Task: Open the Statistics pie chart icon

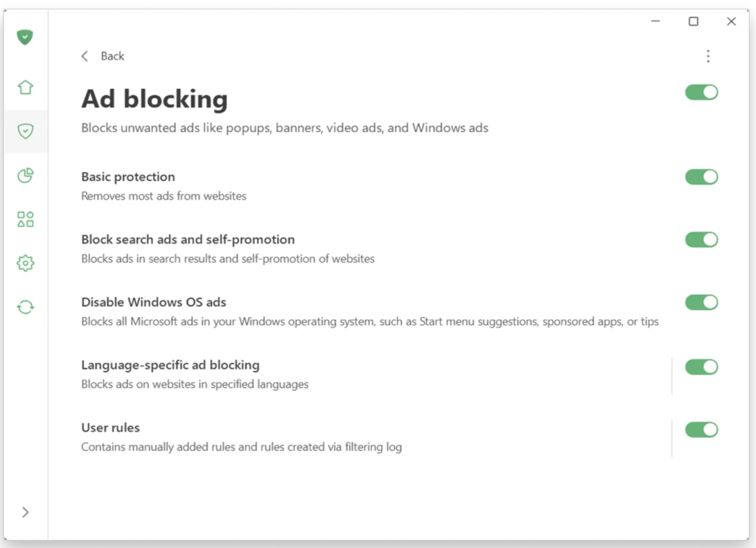Action: [25, 175]
